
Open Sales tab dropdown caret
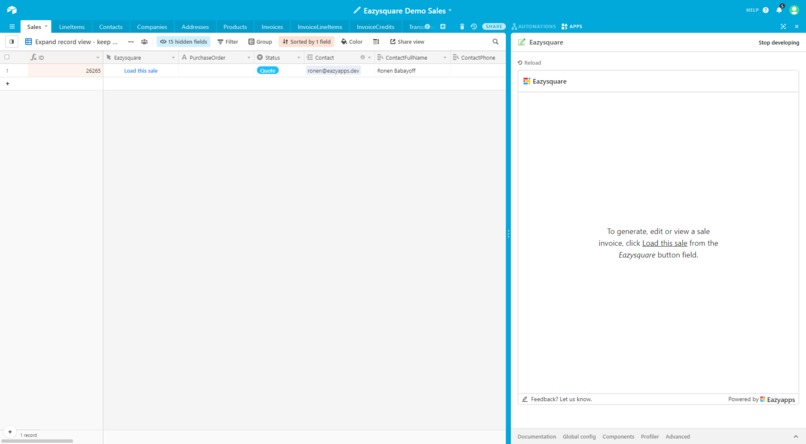[x=46, y=26]
